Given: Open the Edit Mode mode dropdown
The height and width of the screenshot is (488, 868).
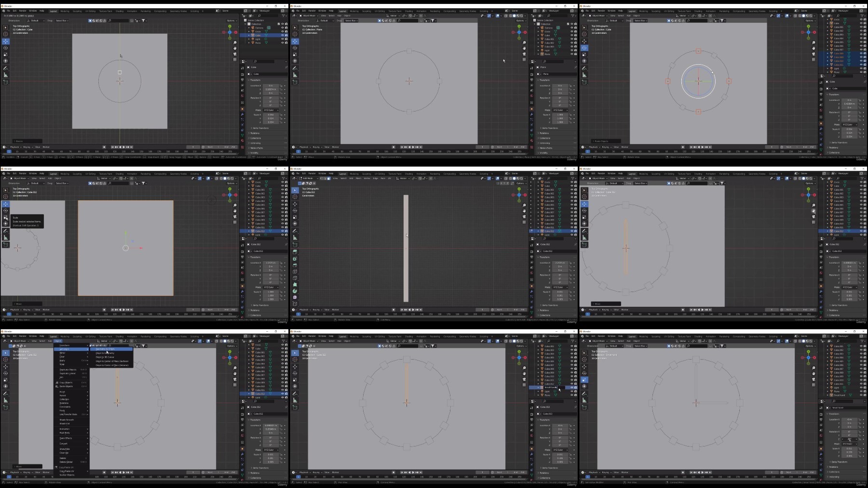Looking at the screenshot, I should [x=309, y=178].
